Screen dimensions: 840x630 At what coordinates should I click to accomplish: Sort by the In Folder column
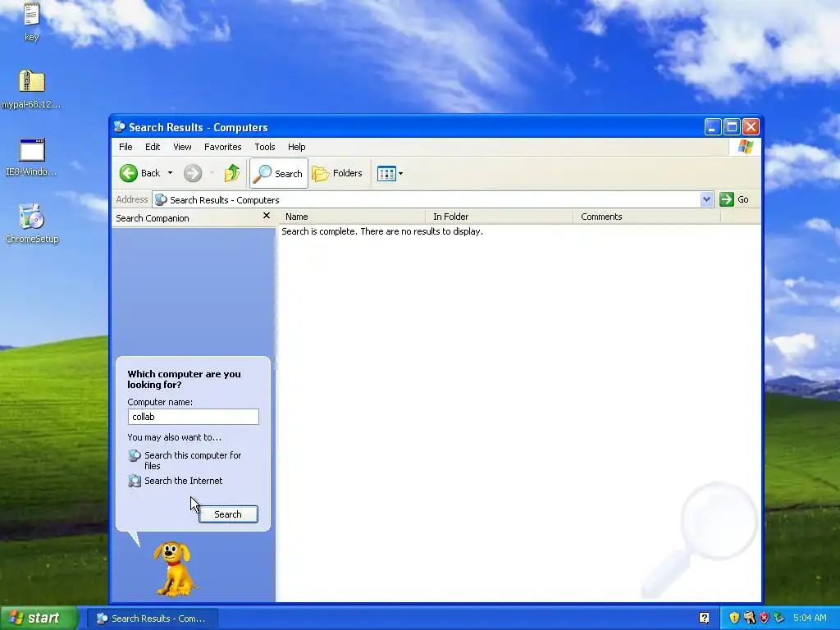[x=500, y=217]
